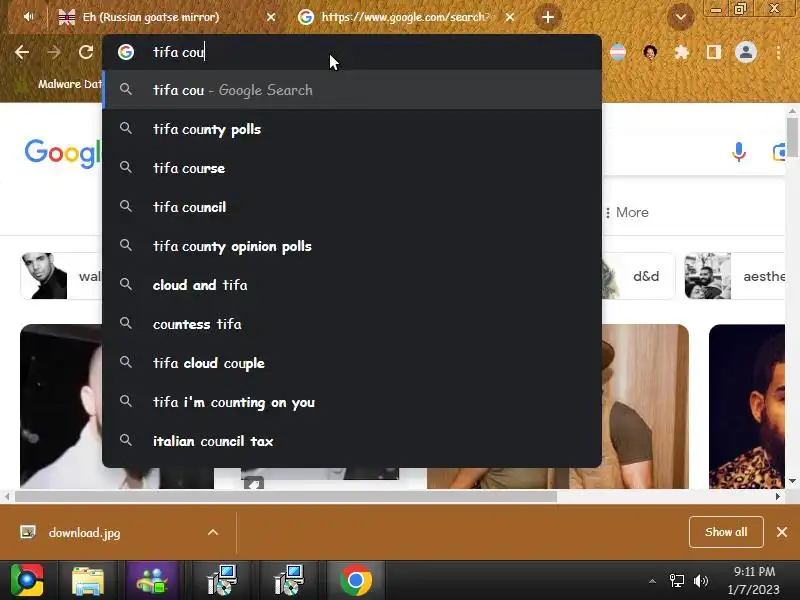Open the first installer icon in taskbar
Screen dimensions: 800x600
pyautogui.click(x=222, y=580)
